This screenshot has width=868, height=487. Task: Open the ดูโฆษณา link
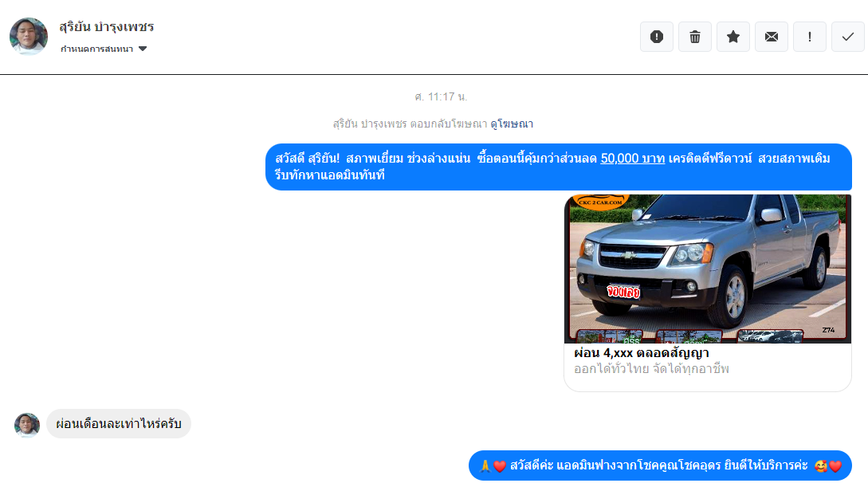[x=512, y=124]
